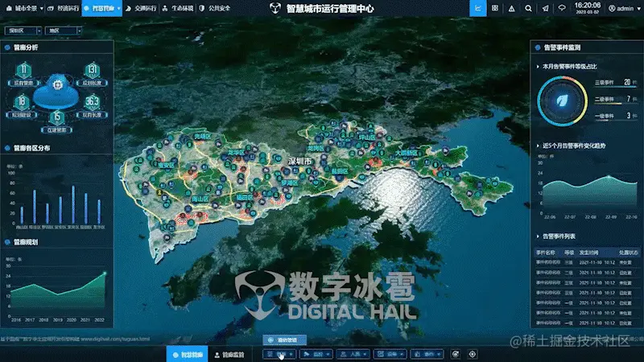
Task: Collapse the 近5个月告警事件变化趋势 section
Action: [x=538, y=146]
